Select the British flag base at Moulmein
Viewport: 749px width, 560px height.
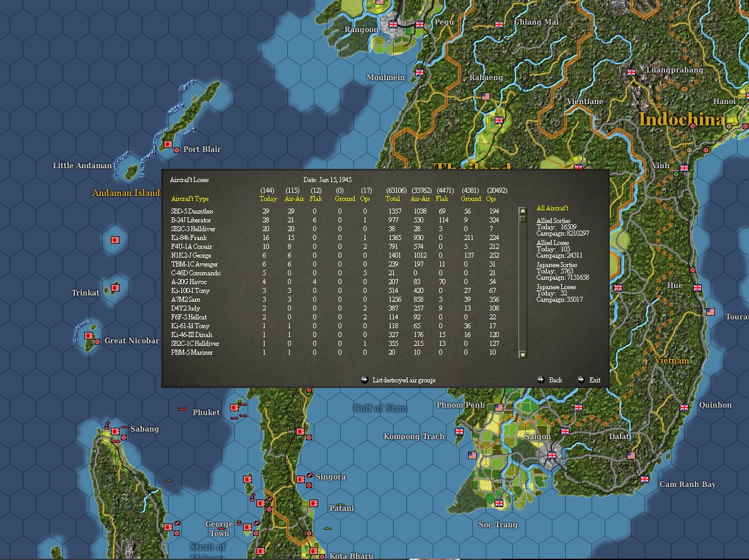[x=420, y=72]
